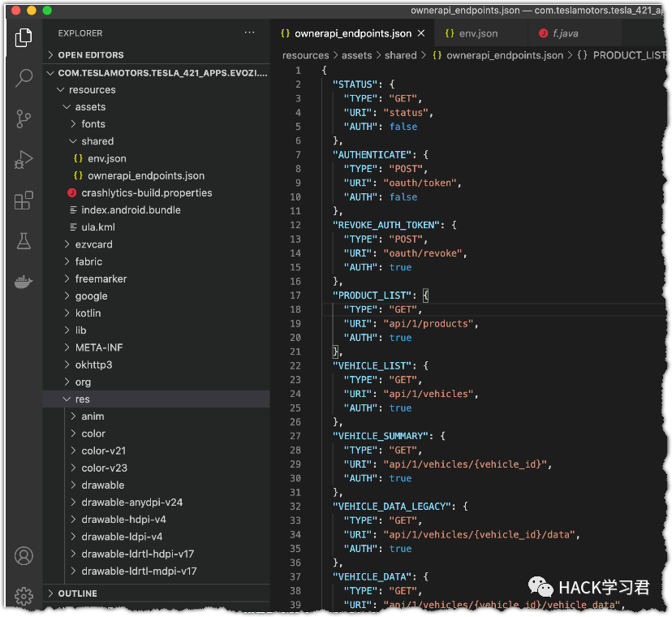
Task: Expand the org folder
Action: [67, 382]
